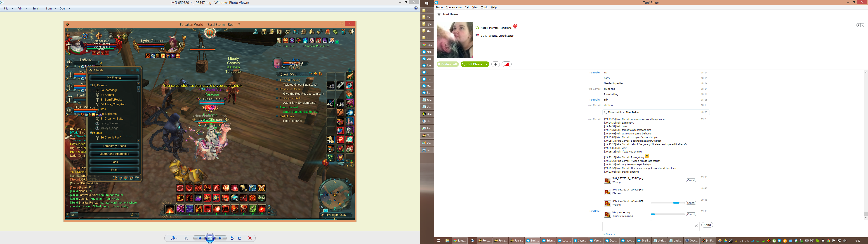Toggle favorite star next to Toni Baker
The height and width of the screenshot is (244, 868).
tap(439, 14)
